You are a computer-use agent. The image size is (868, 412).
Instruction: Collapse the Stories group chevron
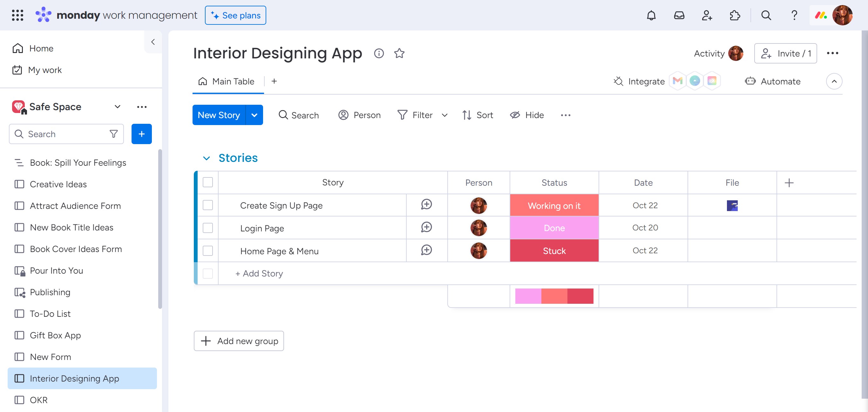[206, 158]
